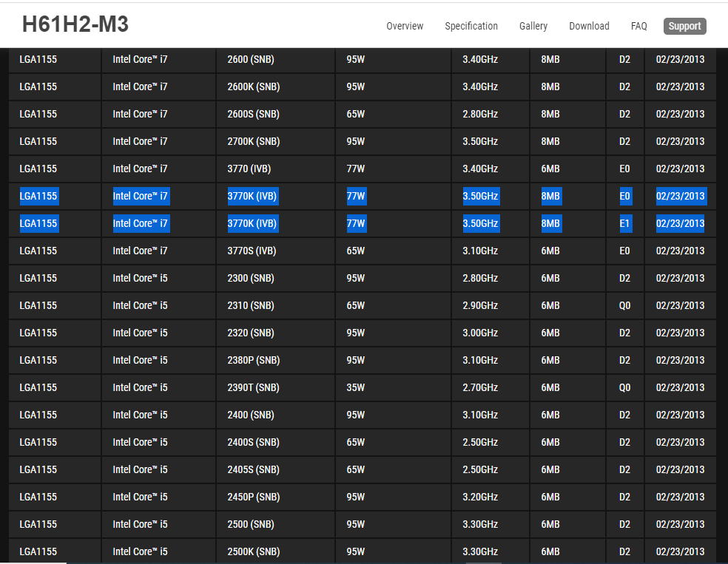The image size is (728, 564).
Task: Open the Overview tab
Action: coord(405,26)
